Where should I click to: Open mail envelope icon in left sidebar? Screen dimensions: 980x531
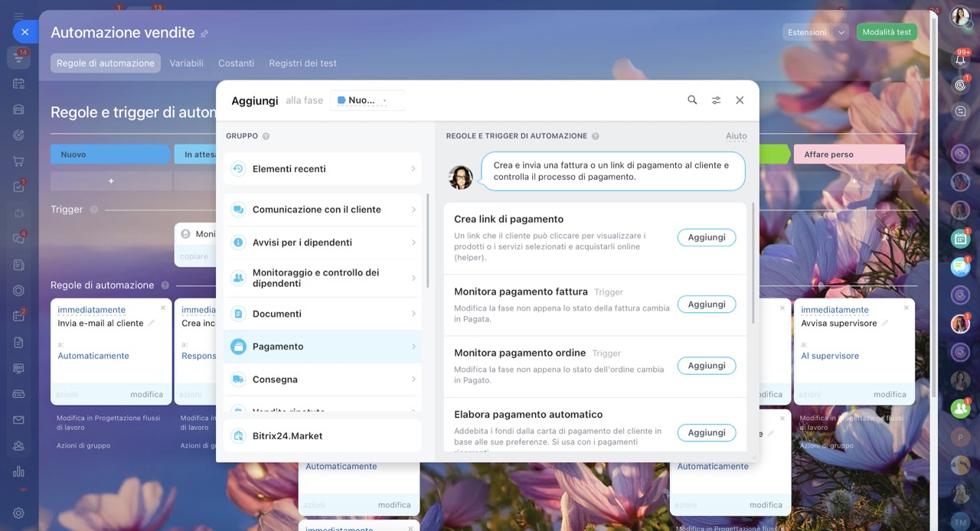(x=19, y=420)
